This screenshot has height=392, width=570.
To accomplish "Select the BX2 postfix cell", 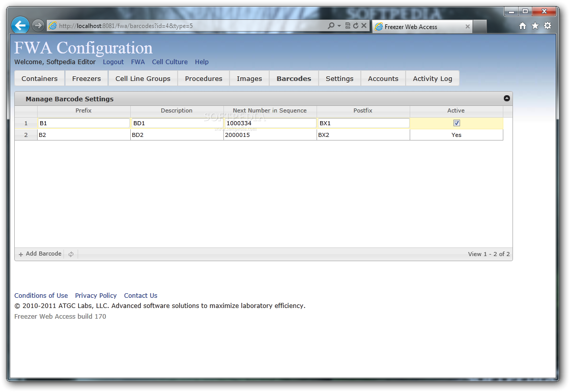I will click(x=363, y=135).
